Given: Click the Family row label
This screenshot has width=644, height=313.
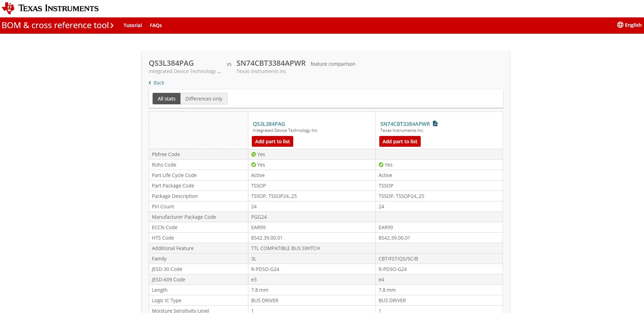Looking at the screenshot, I should (x=159, y=259).
